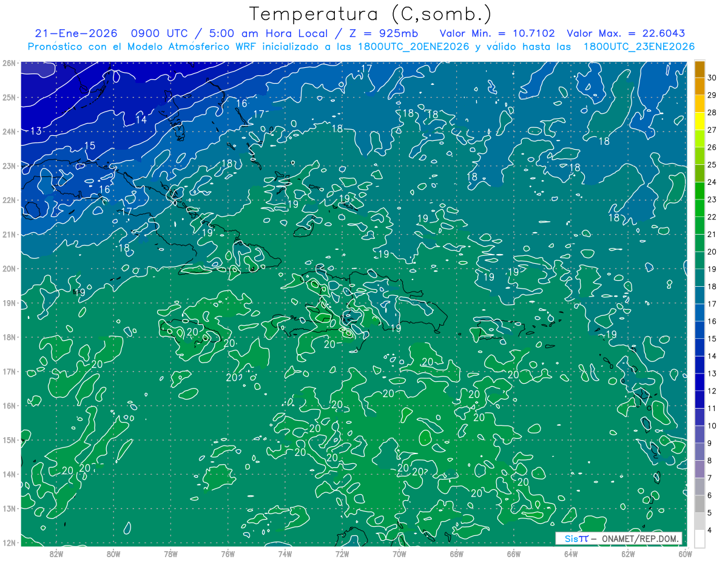The height and width of the screenshot is (562, 728).
Task: Click the '22' value on the colorbar
Action: (x=712, y=217)
